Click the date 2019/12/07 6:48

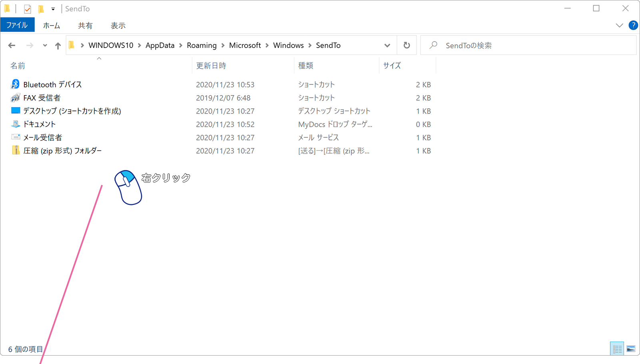[223, 98]
